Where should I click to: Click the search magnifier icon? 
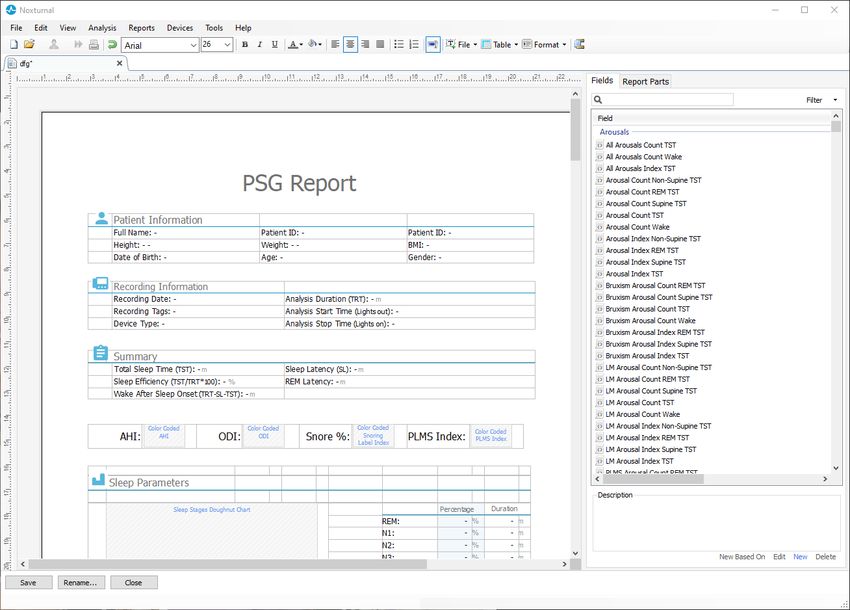click(598, 100)
